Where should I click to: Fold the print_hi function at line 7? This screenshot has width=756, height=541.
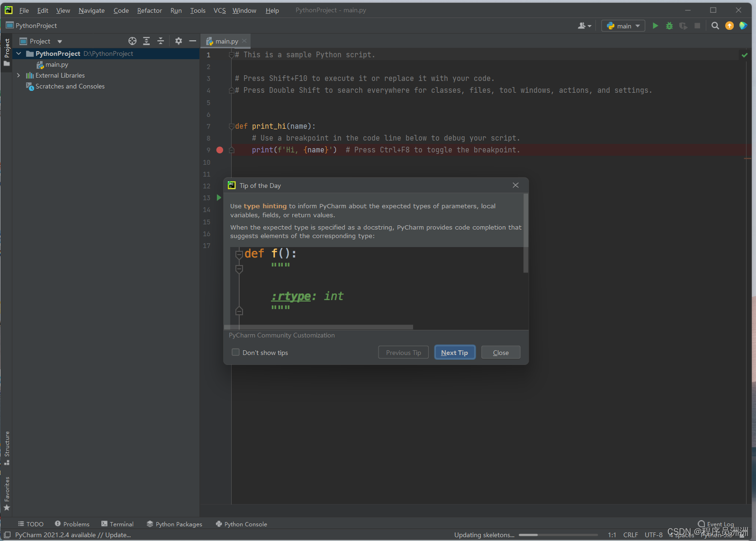click(x=231, y=126)
